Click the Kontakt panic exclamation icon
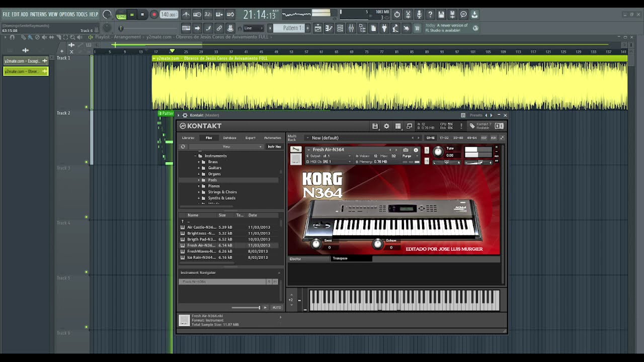Viewport: 644px width, 362px height. (x=461, y=126)
